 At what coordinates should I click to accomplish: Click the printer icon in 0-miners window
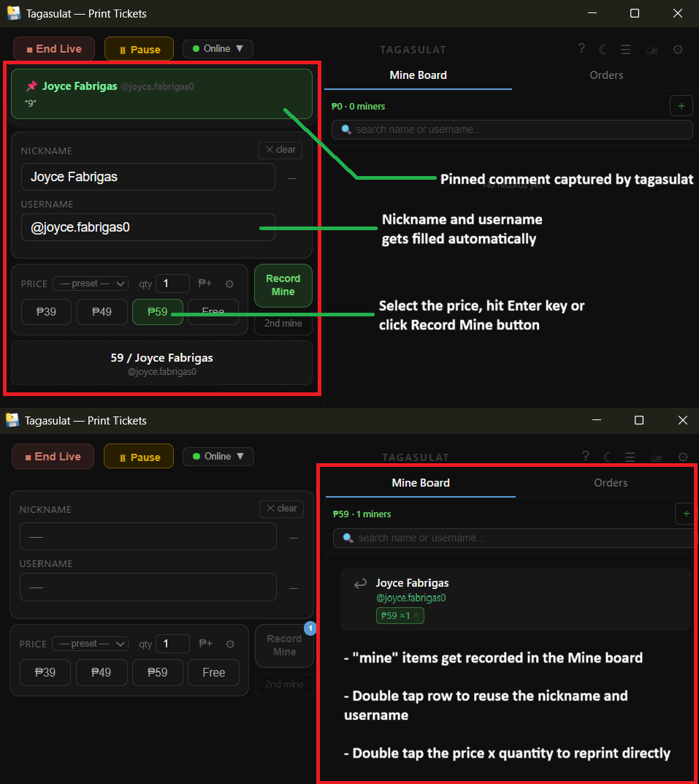(x=652, y=50)
